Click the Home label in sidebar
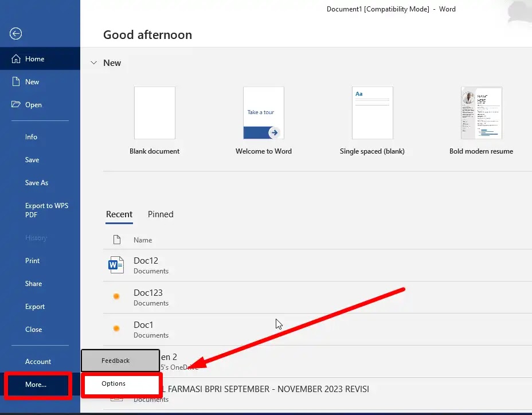 [x=34, y=58]
